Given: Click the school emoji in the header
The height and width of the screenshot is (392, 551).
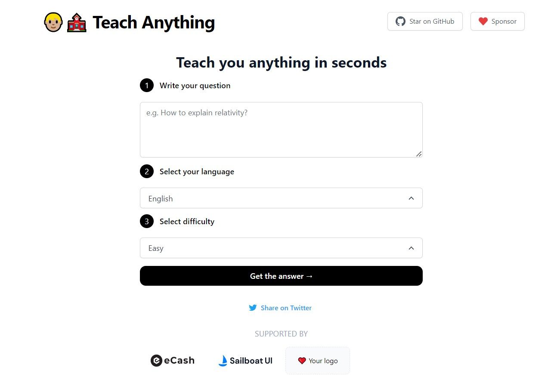Looking at the screenshot, I should point(76,22).
